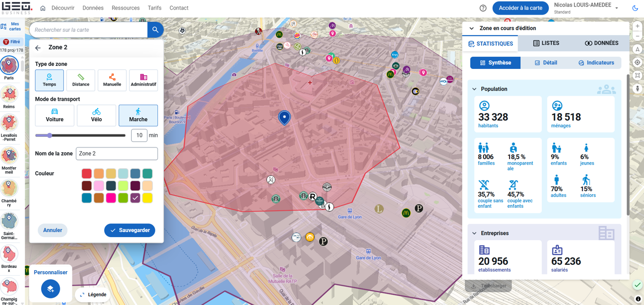644x305 pixels.
Task: Open the Indicateurs sub-tab
Action: coord(596,63)
